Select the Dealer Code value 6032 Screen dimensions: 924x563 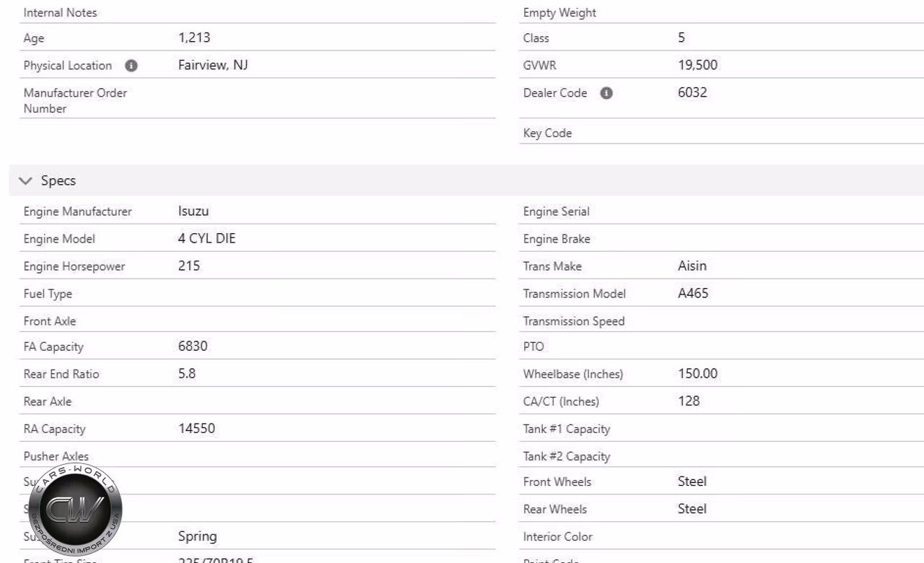click(x=692, y=93)
